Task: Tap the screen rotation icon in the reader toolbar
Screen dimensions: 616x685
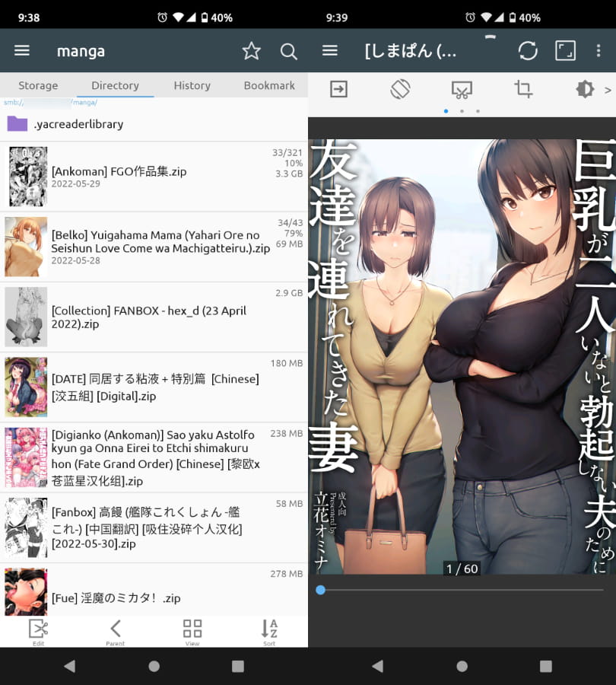Action: (400, 89)
